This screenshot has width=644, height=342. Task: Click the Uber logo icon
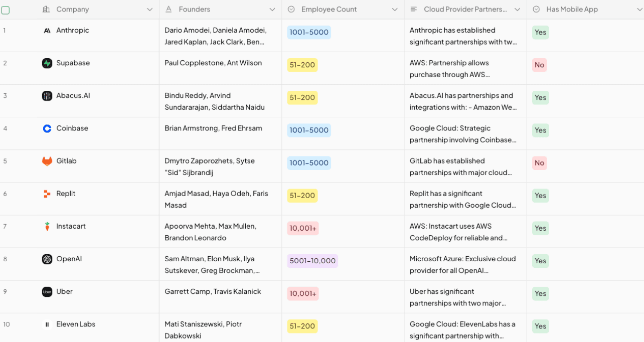47,292
